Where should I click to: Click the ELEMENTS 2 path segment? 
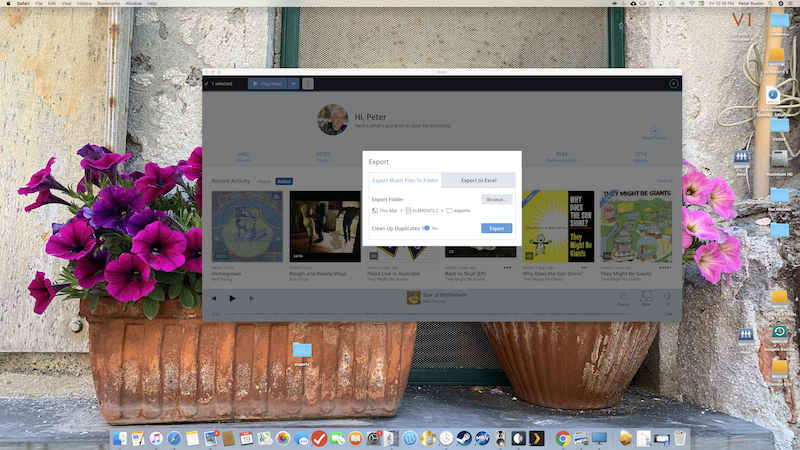click(x=422, y=210)
